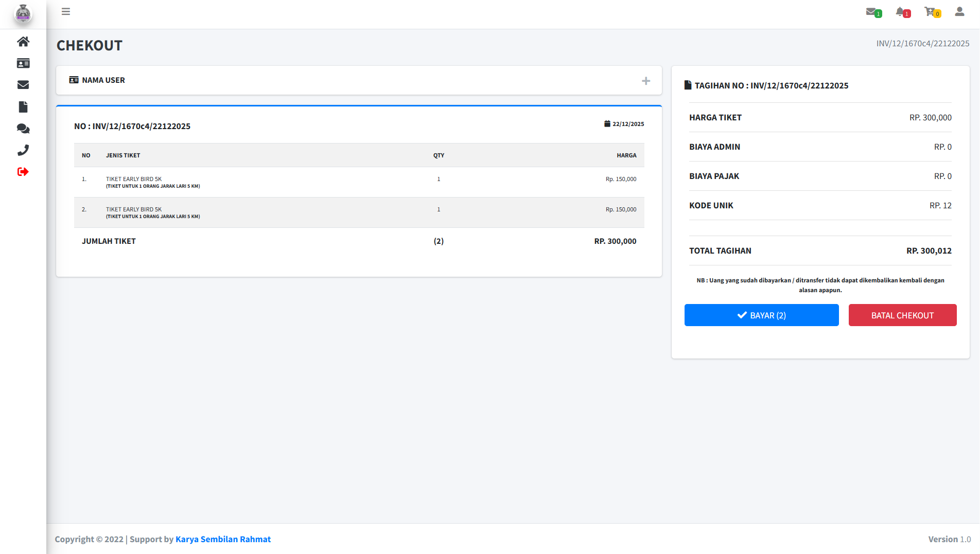The height and width of the screenshot is (554, 980).
Task: Click the site logo at top-left
Action: pyautogui.click(x=23, y=14)
